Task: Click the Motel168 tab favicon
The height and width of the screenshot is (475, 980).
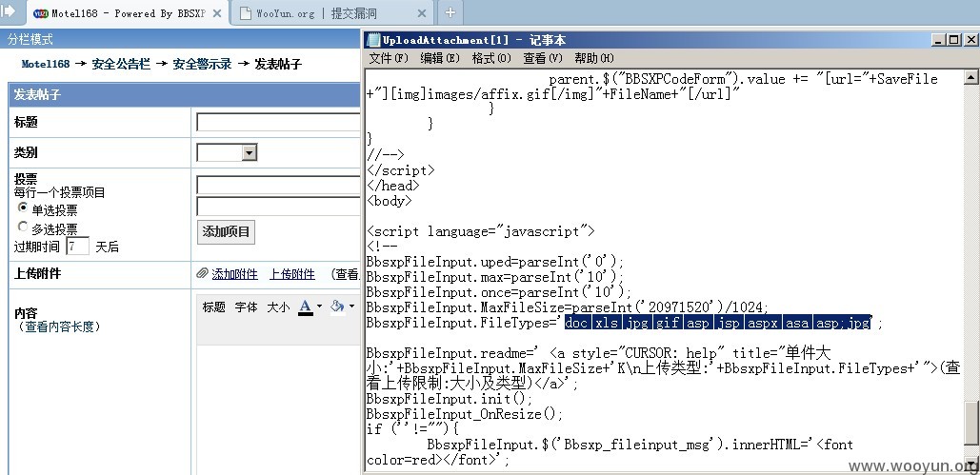Action: coord(41,13)
